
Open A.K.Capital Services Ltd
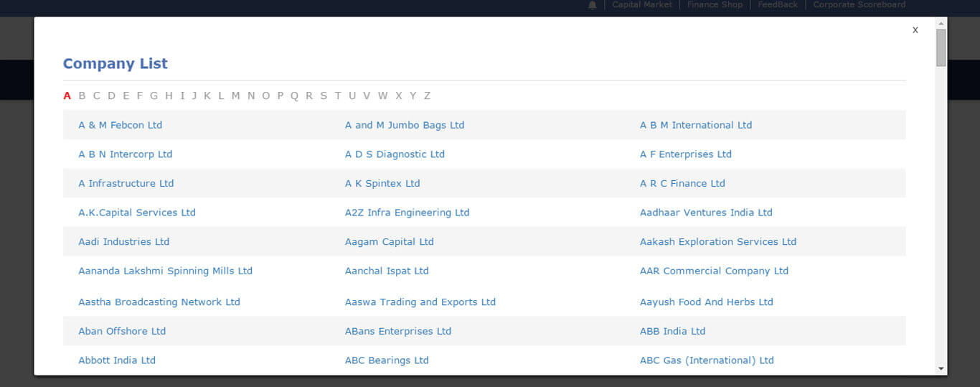[x=137, y=213]
